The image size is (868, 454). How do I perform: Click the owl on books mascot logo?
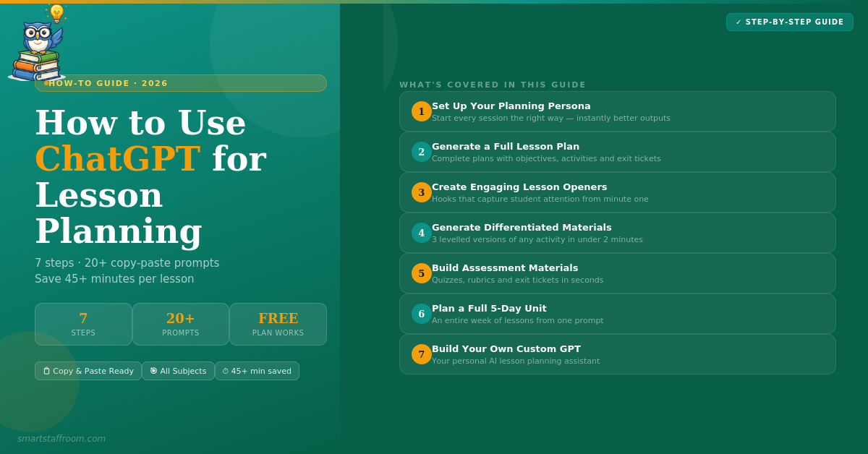tap(38, 45)
